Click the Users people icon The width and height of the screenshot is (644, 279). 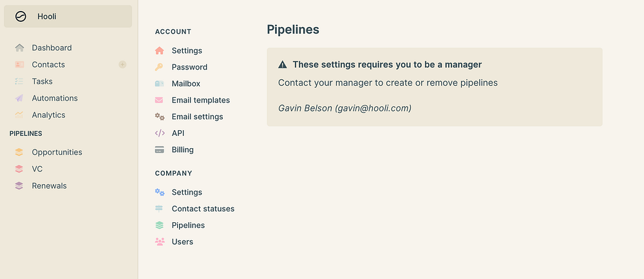coord(160,242)
